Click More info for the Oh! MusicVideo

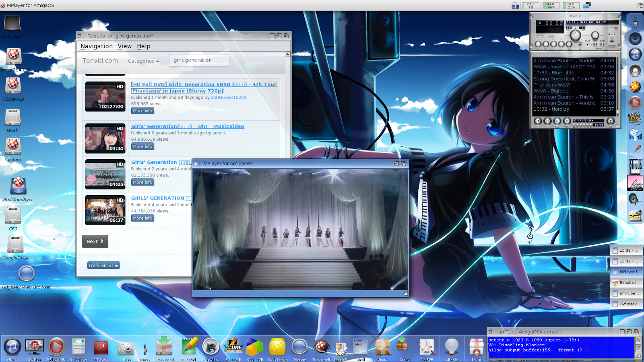143,146
